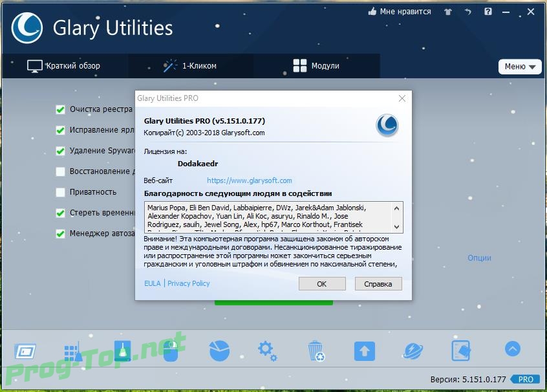Screen dimensions: 547x392
Task: Open the EULA link
Action: [153, 283]
